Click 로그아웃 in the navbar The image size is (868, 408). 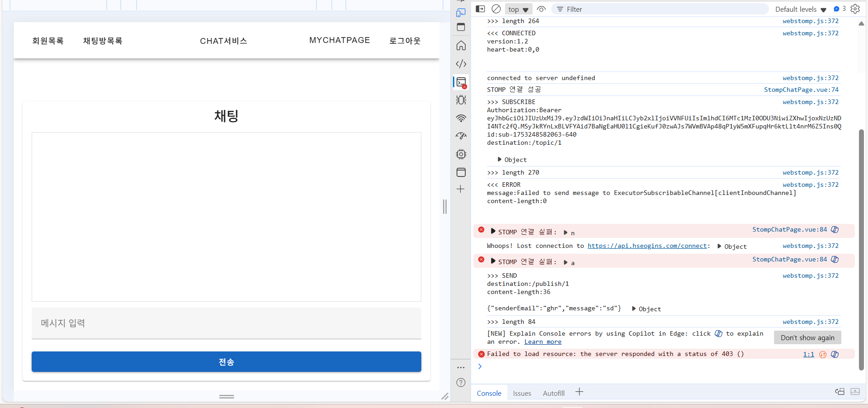pyautogui.click(x=405, y=41)
